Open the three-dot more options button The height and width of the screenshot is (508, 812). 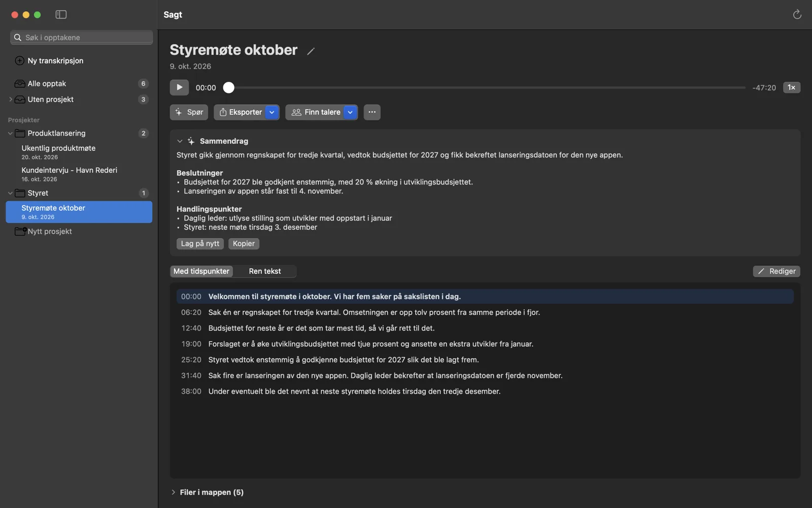[372, 112]
